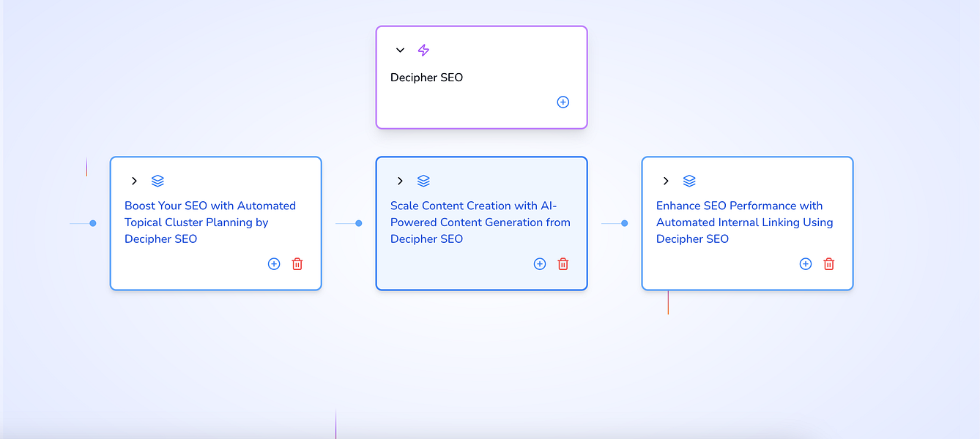The width and height of the screenshot is (980, 439).
Task: Delete the Scale Content Creation card
Action: (x=563, y=264)
